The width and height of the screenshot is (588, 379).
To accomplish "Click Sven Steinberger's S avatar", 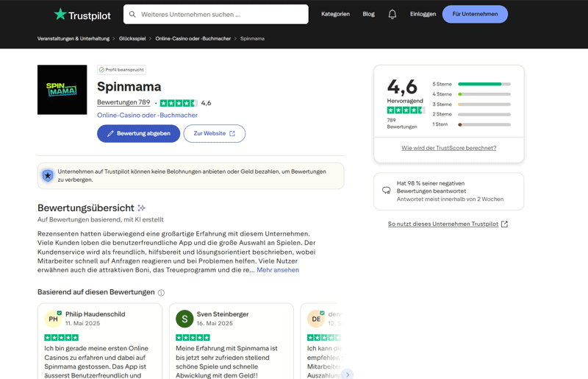I will pyautogui.click(x=184, y=319).
